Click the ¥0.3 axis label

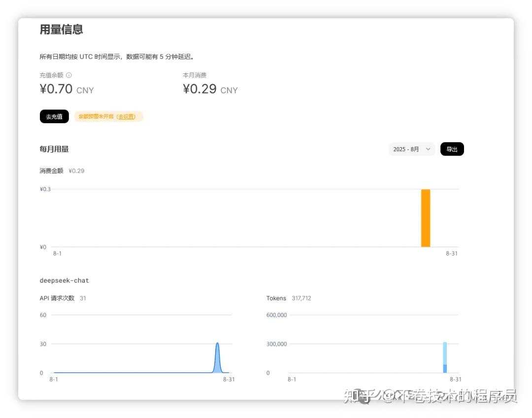click(x=45, y=189)
